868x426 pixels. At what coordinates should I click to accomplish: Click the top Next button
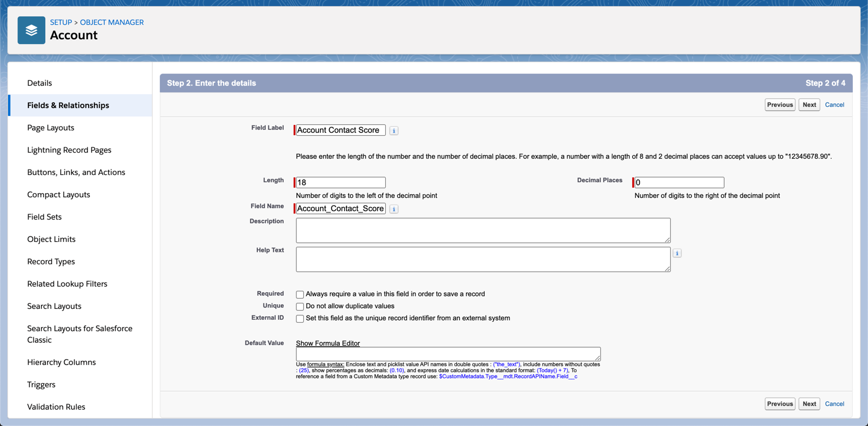click(809, 105)
